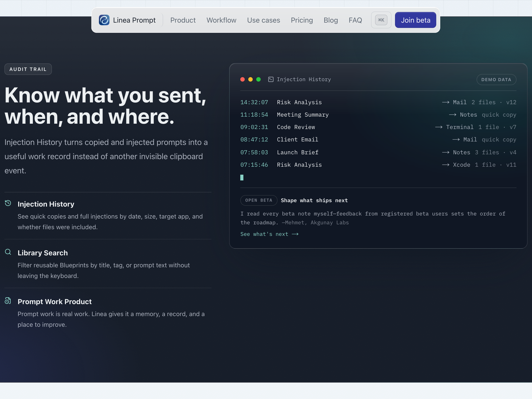Click the terminal icon beside Injection History
This screenshot has width=532, height=399.
pos(271,79)
